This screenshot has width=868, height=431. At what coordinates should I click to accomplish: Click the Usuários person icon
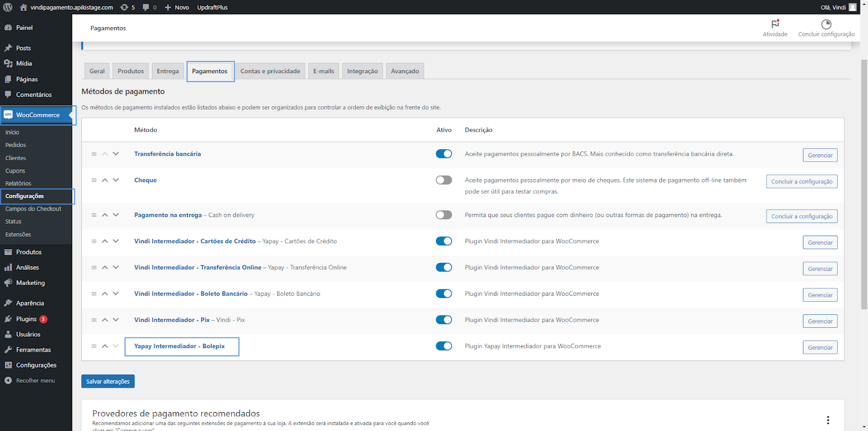click(x=8, y=334)
